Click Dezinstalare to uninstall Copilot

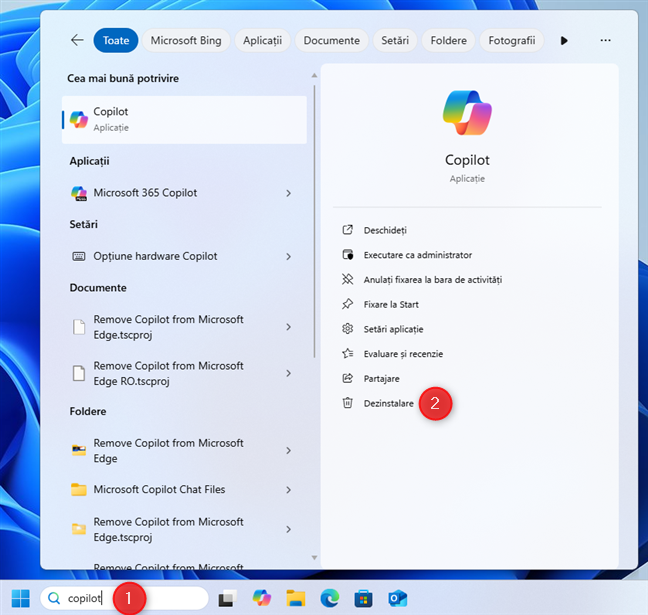click(388, 403)
